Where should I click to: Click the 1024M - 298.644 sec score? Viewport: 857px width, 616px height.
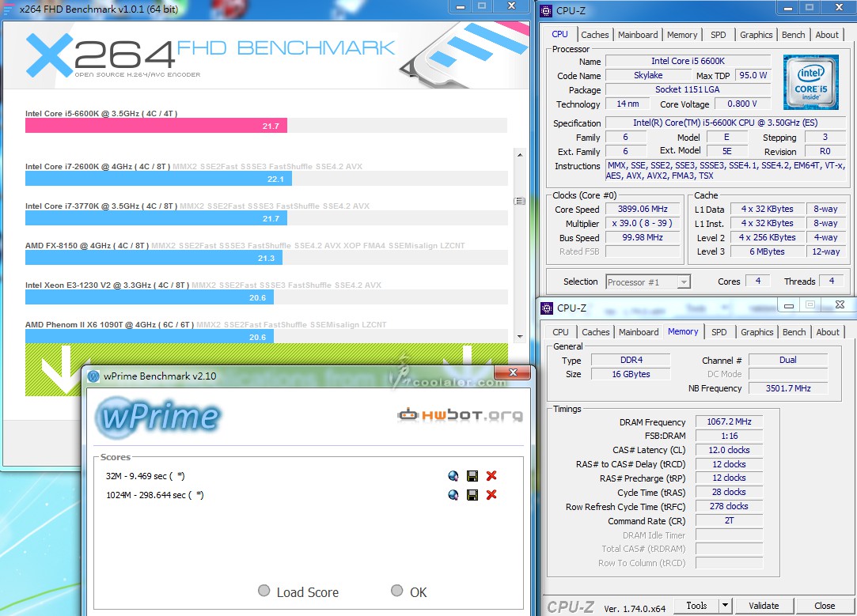point(154,495)
